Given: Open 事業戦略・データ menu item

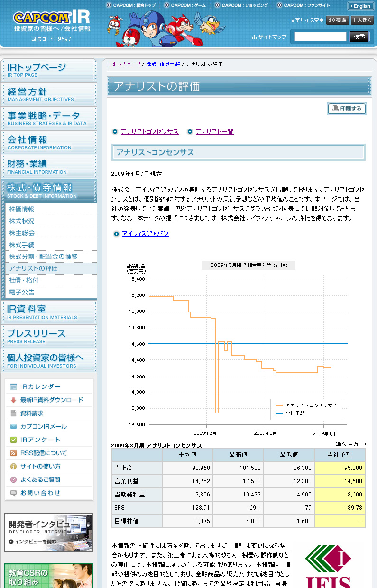Looking at the screenshot, I should [49, 118].
